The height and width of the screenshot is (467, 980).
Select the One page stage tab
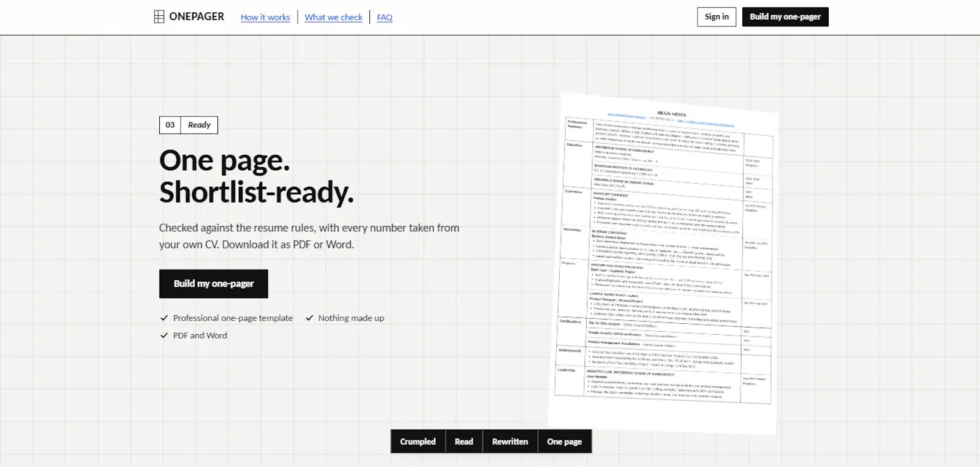[565, 441]
